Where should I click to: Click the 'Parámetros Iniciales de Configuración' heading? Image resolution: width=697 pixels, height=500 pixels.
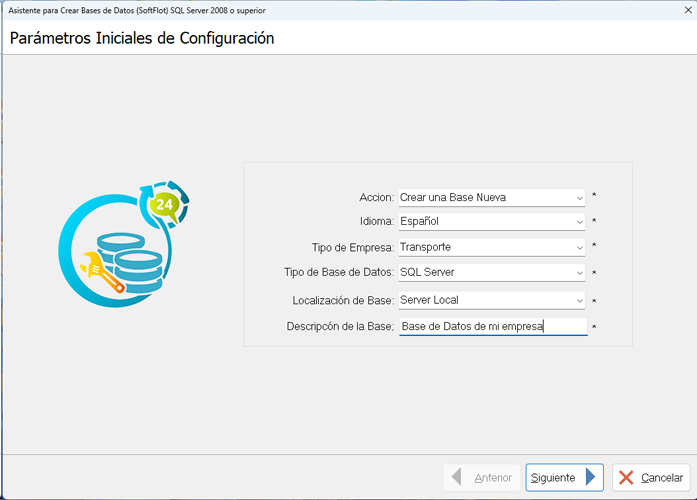pyautogui.click(x=142, y=39)
